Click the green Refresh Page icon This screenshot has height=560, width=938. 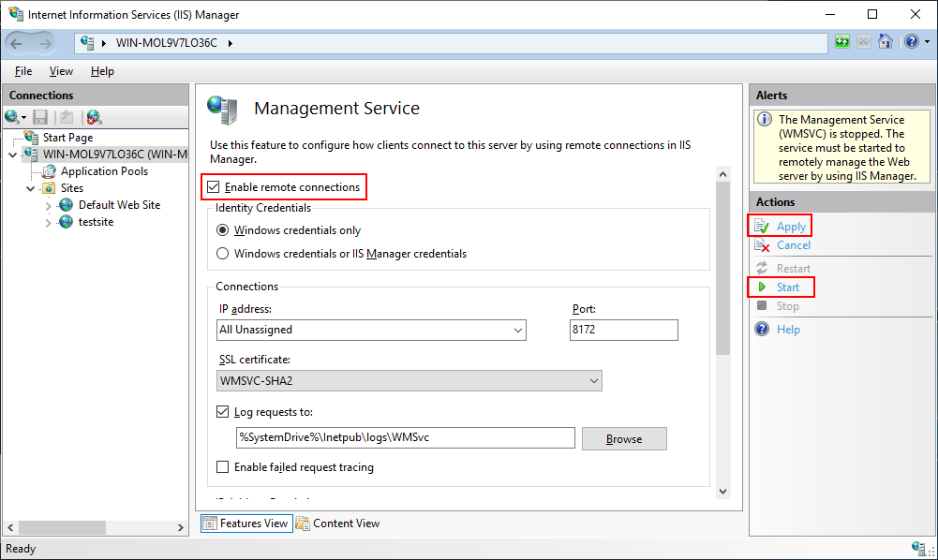842,42
